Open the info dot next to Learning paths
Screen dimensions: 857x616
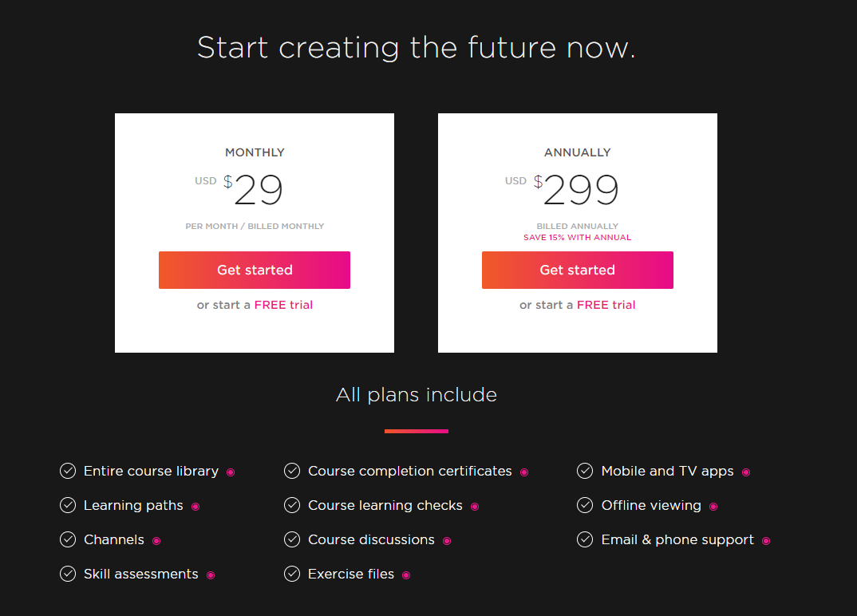point(195,507)
